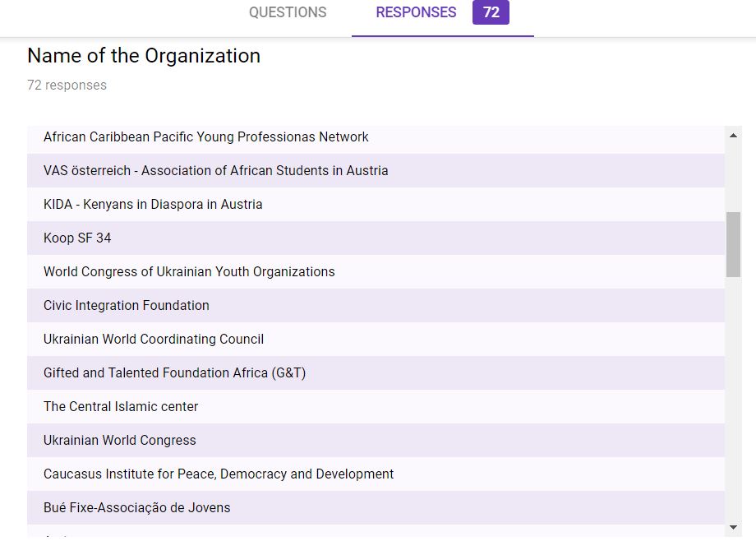Screen dimensions: 756x541
Task: Click 'Gifted and Talented Foundation Africa (G&T)'
Action: click(376, 373)
